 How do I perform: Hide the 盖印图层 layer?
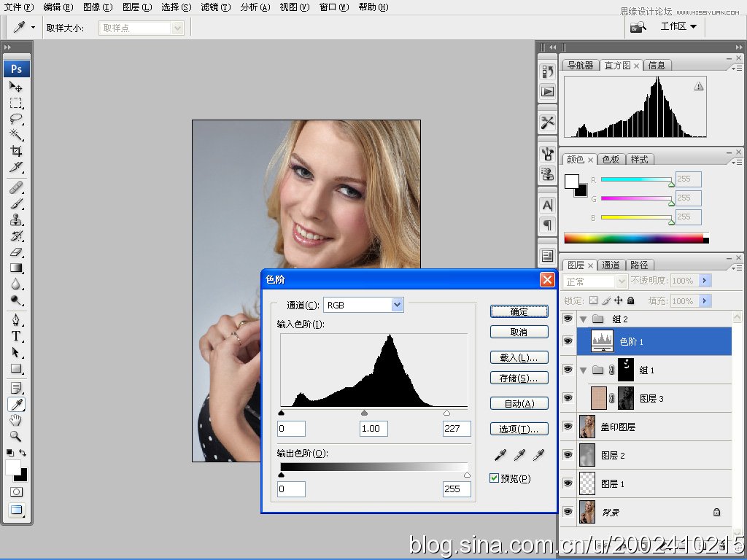(568, 426)
